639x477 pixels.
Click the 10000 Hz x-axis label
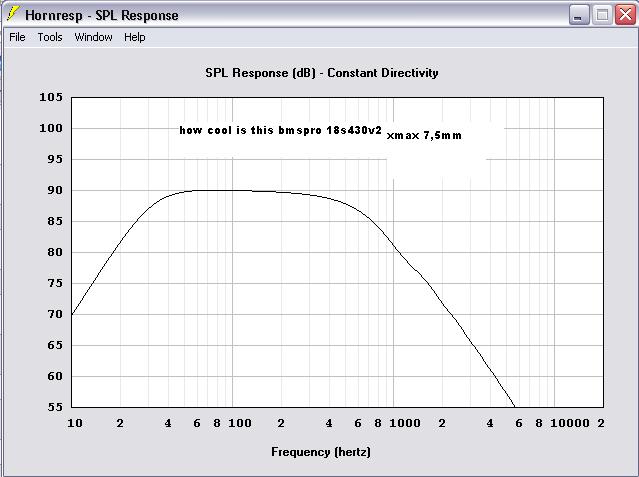tap(570, 423)
